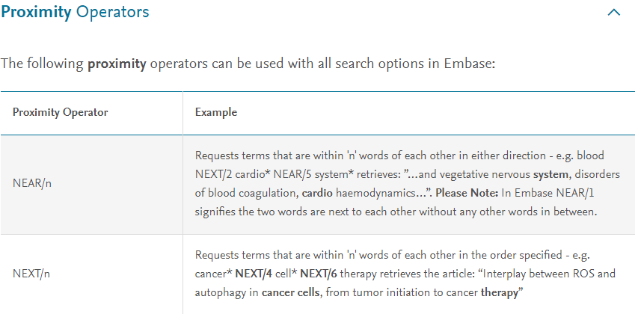The width and height of the screenshot is (644, 314).
Task: Click the bold word therapy in quote
Action: pos(500,293)
